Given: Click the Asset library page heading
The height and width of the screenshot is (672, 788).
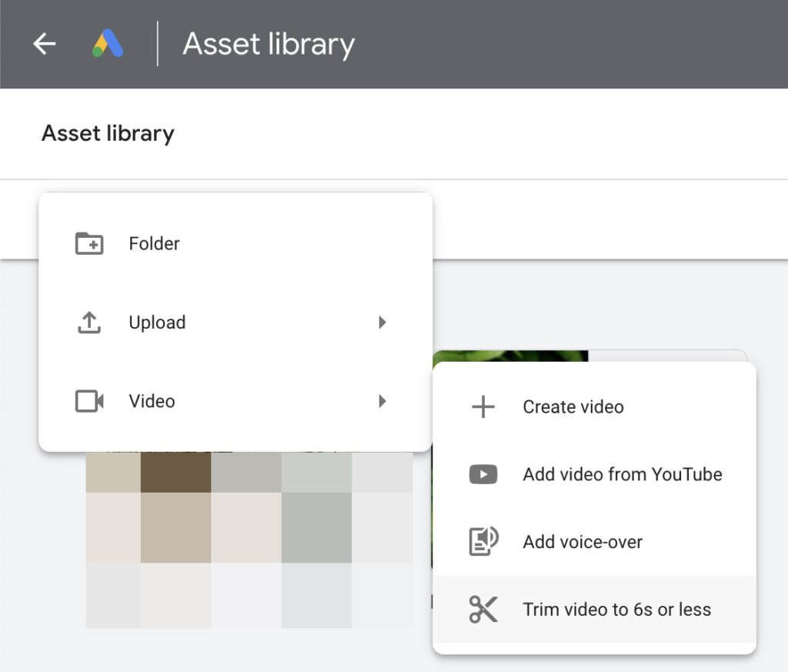Looking at the screenshot, I should 108,133.
